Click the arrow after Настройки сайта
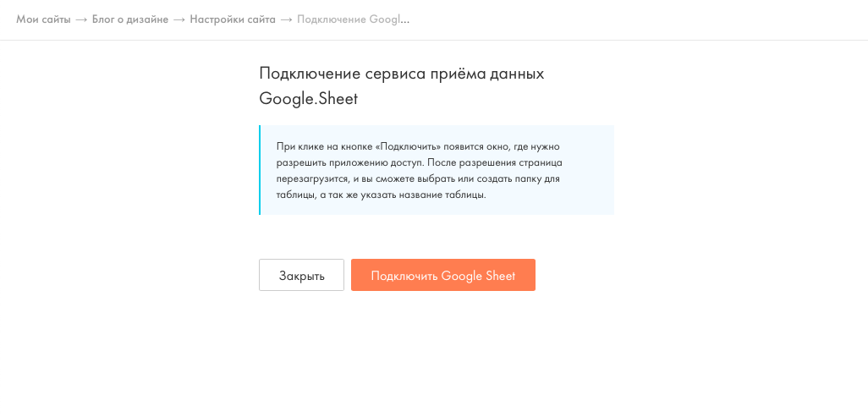This screenshot has height=417, width=868. coord(286,20)
